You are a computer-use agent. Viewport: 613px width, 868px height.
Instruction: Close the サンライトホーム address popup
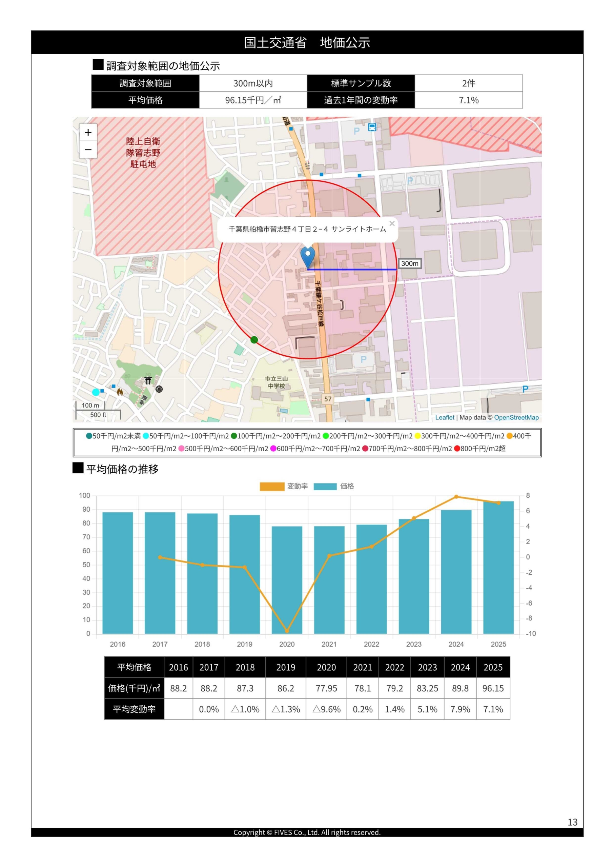tap(392, 223)
